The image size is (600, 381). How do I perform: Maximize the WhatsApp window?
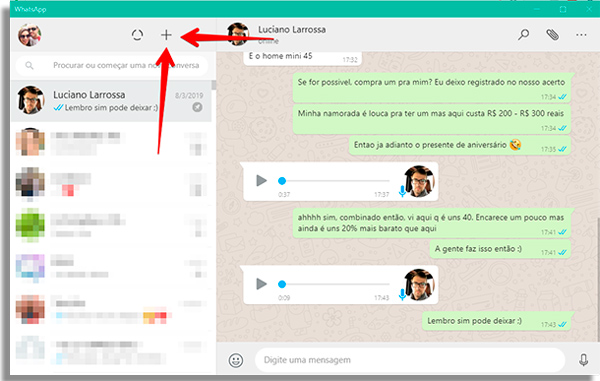[562, 9]
